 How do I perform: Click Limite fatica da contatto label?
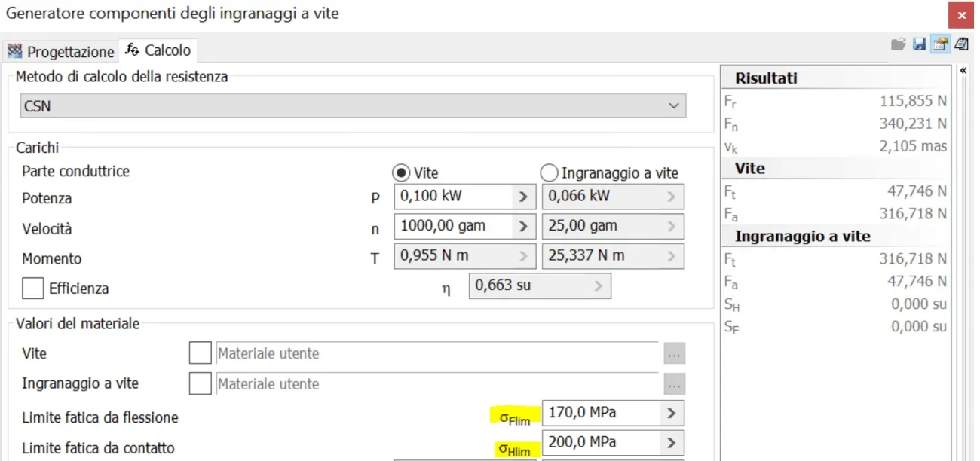tap(98, 448)
